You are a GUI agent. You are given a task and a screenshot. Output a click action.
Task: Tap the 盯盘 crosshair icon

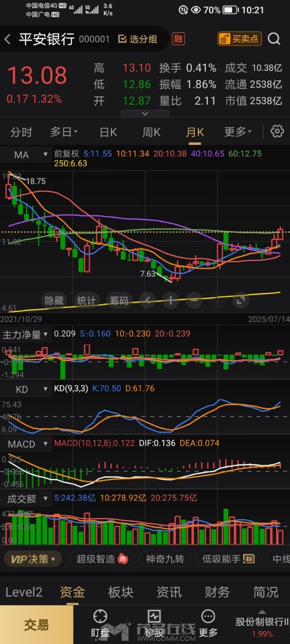(100, 616)
